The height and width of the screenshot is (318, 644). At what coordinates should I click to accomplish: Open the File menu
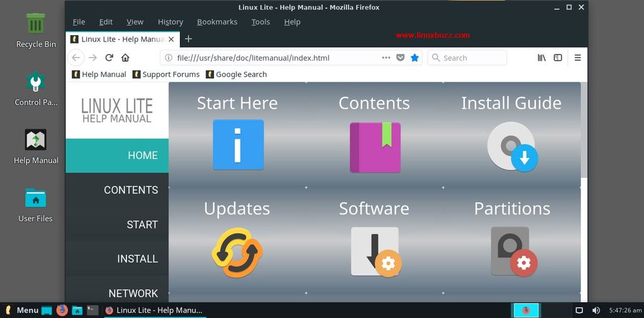tap(79, 22)
